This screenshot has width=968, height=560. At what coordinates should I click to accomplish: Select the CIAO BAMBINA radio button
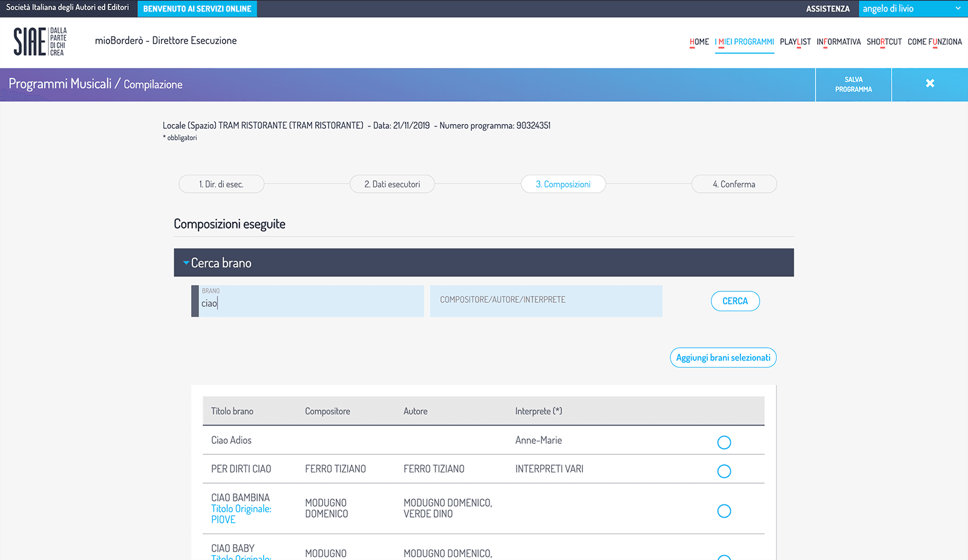coord(724,511)
